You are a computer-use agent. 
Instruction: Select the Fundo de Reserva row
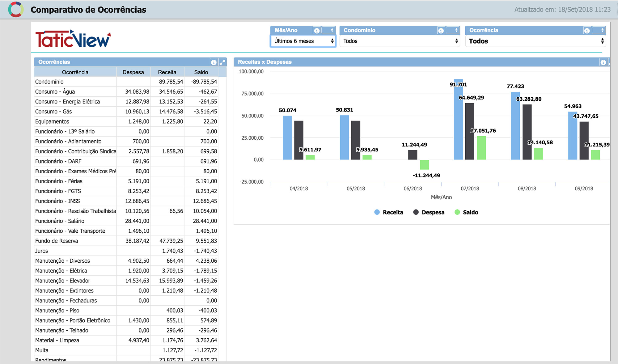click(x=126, y=241)
